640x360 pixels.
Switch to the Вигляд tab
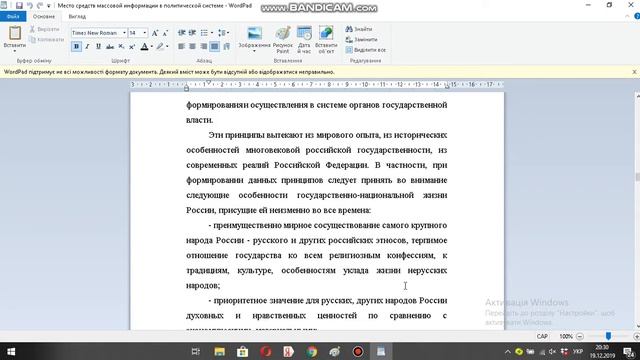(77, 17)
